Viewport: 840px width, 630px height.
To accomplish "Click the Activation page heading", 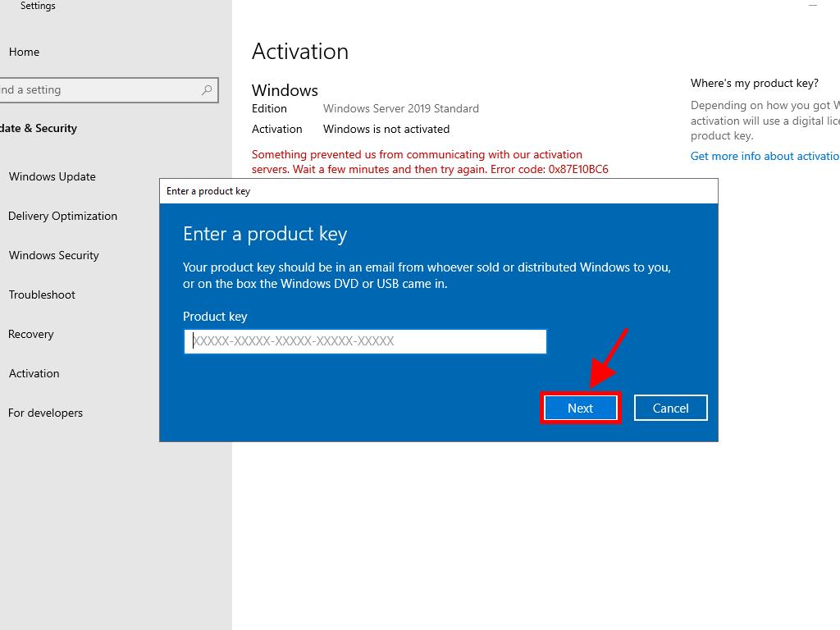I will tap(300, 52).
